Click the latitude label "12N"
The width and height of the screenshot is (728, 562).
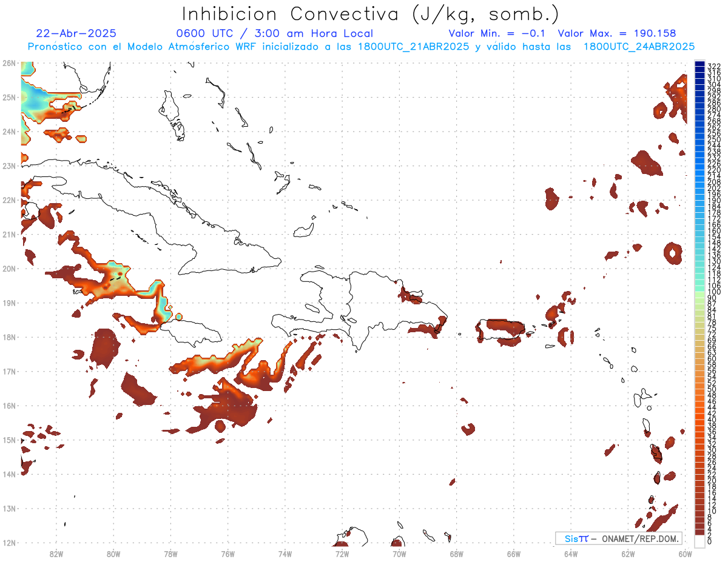[x=8, y=543]
